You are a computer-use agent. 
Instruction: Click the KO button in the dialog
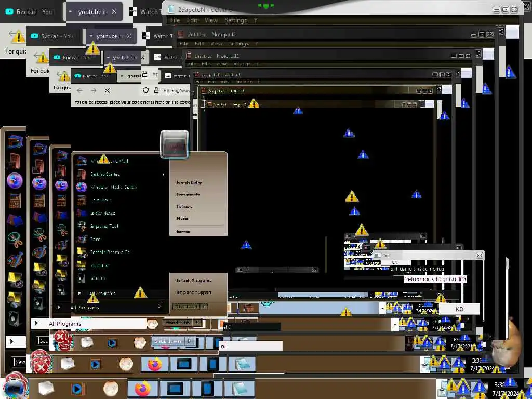(459, 309)
